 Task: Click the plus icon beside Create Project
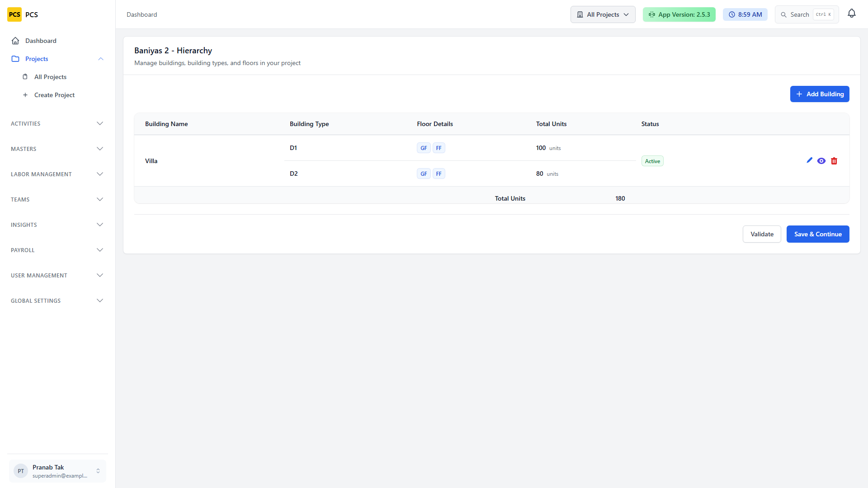coord(25,95)
